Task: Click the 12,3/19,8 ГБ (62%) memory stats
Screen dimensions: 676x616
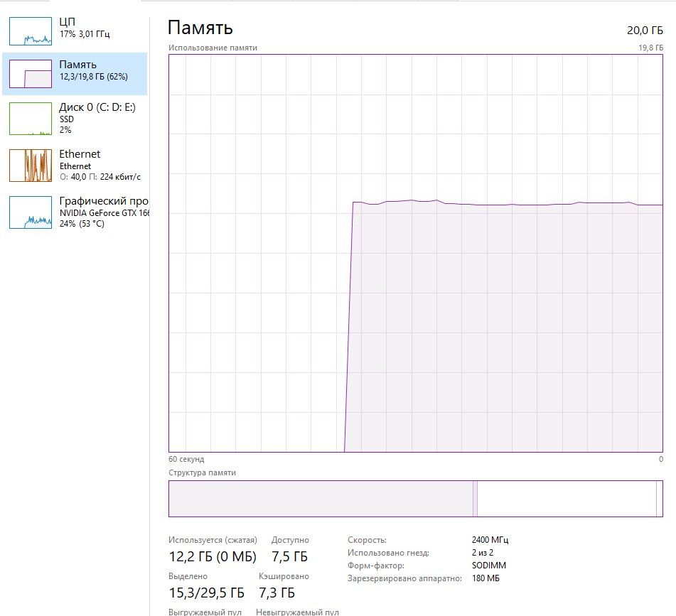Action: click(x=94, y=77)
